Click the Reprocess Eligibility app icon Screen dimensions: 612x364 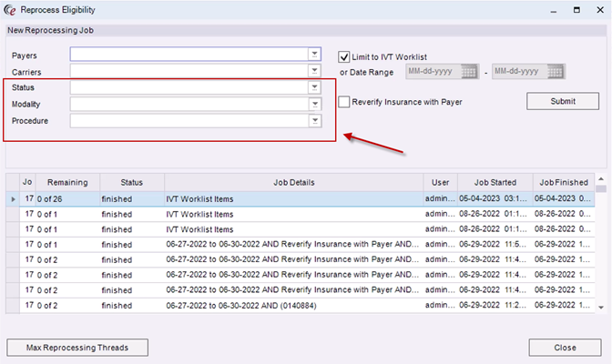[x=11, y=10]
